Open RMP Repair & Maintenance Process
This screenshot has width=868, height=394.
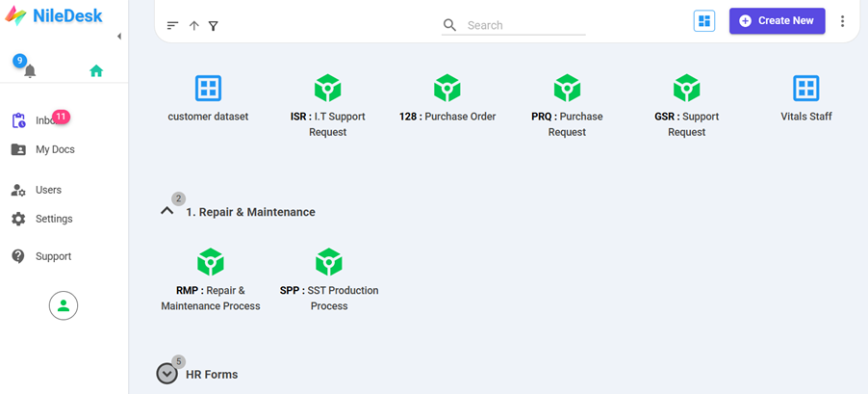click(210, 262)
